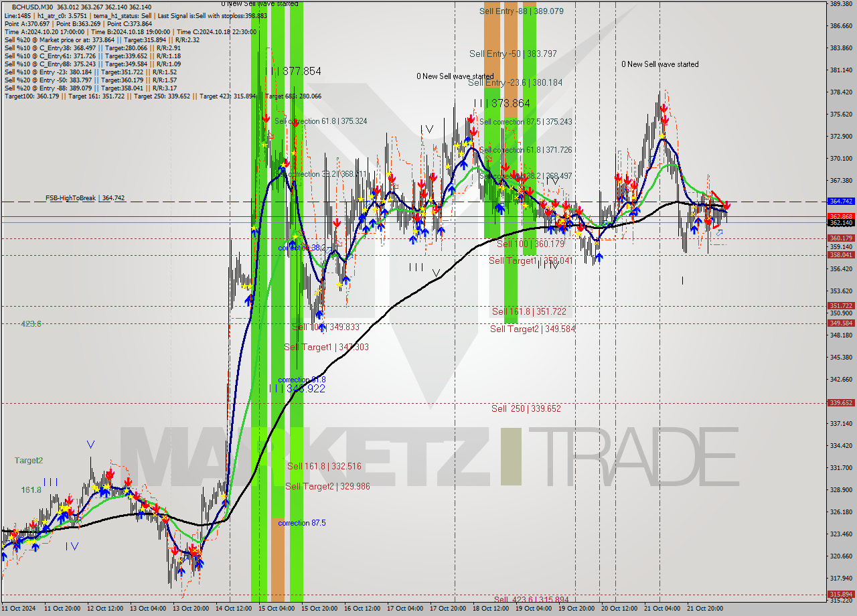857x616 pixels.
Task: Click the 364.742 blue price tag on axis
Action: 841,202
